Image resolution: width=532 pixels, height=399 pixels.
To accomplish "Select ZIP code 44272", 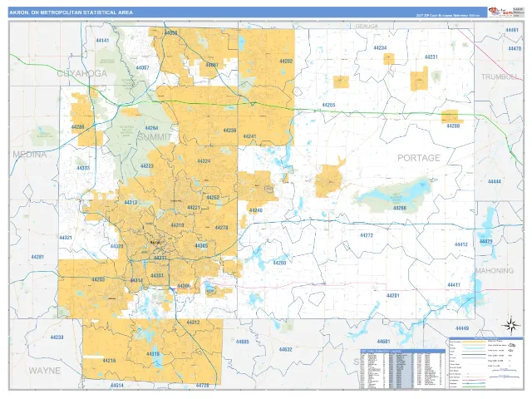I will tap(367, 235).
